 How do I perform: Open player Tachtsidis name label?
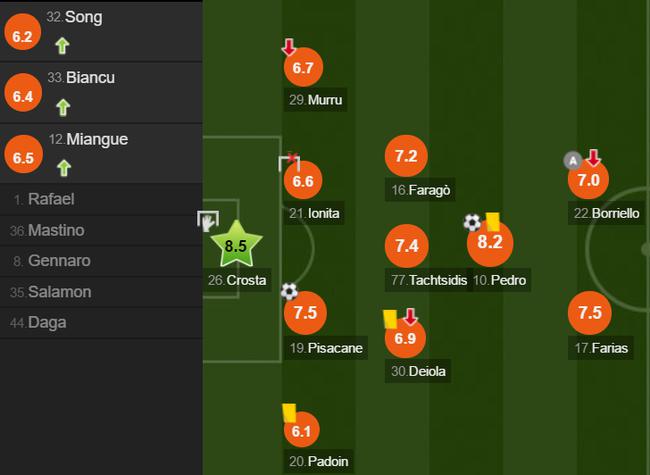(x=429, y=280)
